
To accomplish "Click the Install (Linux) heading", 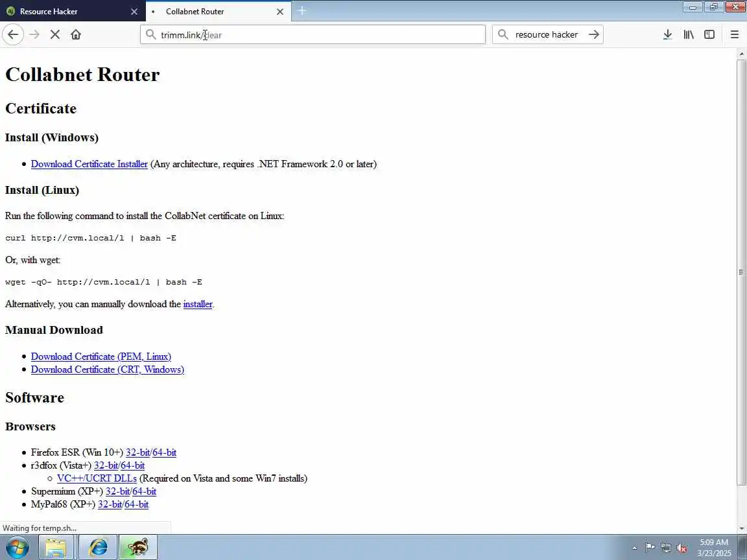I will (x=42, y=190).
